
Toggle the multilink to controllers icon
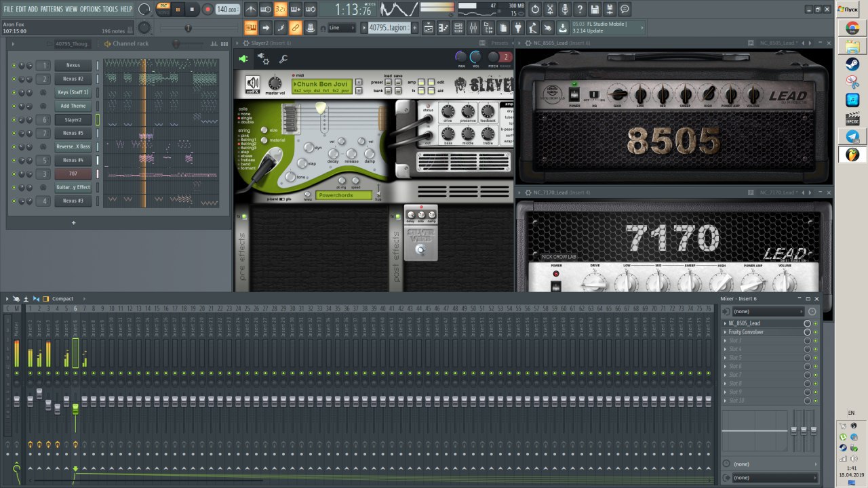[x=296, y=28]
